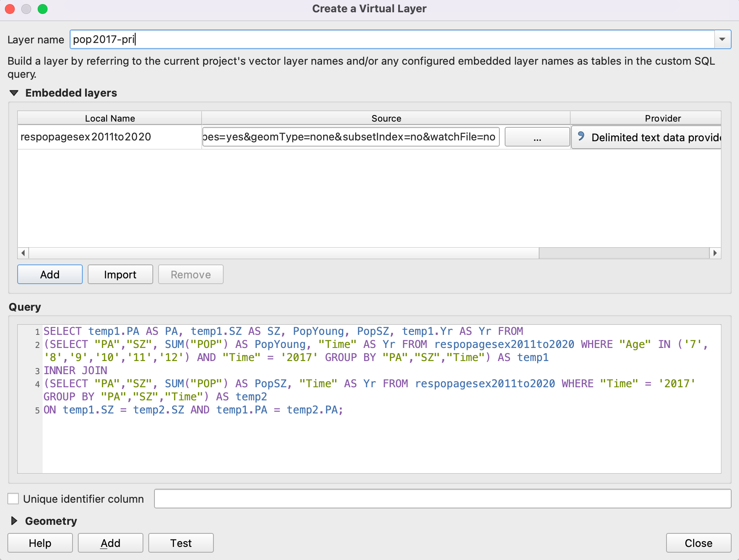Click the disabled Remove button
This screenshot has width=739, height=560.
(190, 274)
